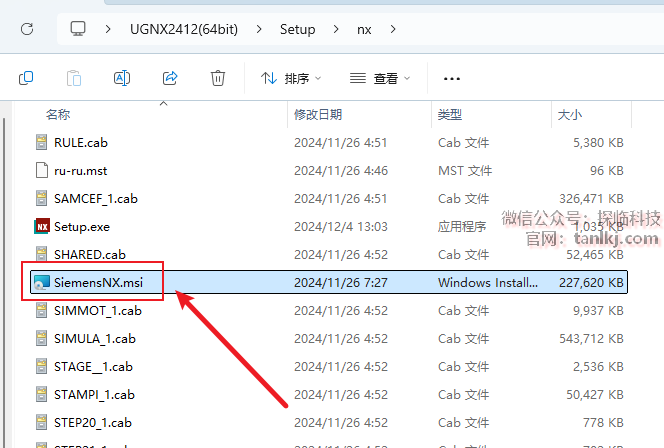Image resolution: width=664 pixels, height=448 pixels.
Task: Select file name SAMCEF_1.cab
Action: point(96,199)
